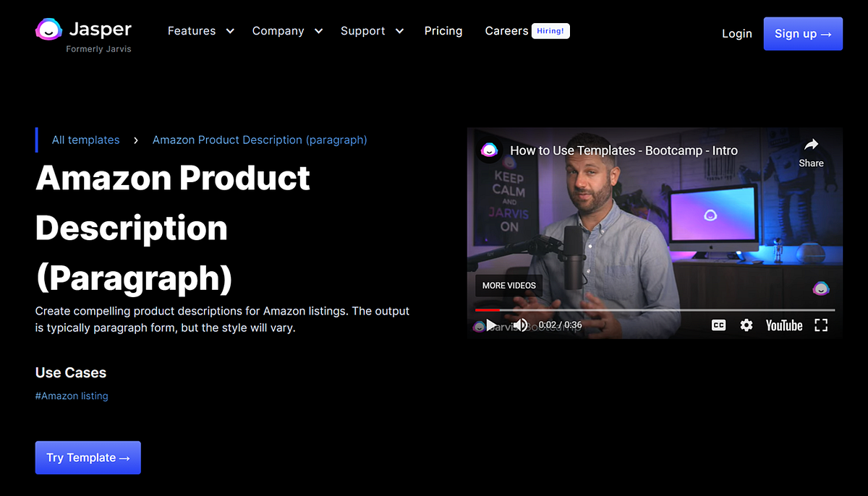Open YouTube video settings gear

coord(746,325)
